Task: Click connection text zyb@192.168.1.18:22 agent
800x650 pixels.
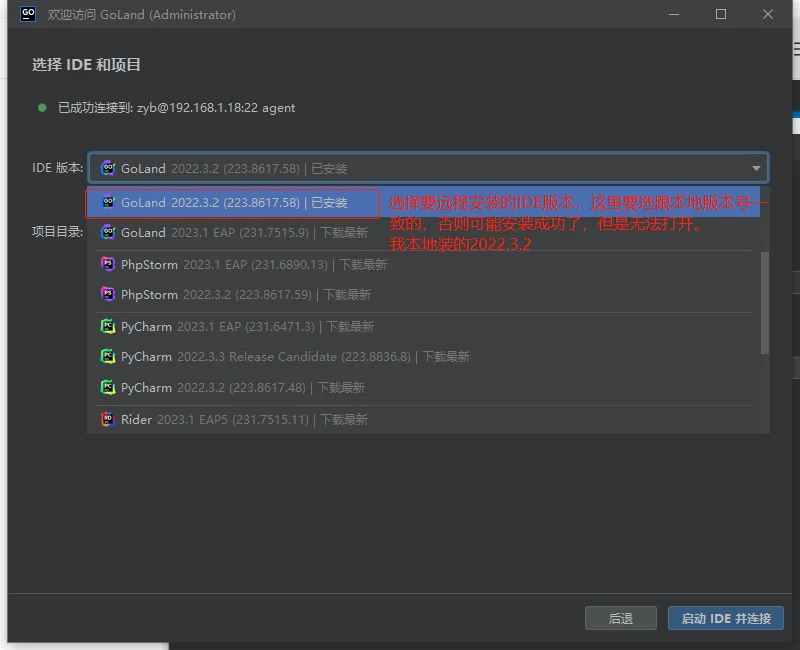Action: click(x=216, y=108)
